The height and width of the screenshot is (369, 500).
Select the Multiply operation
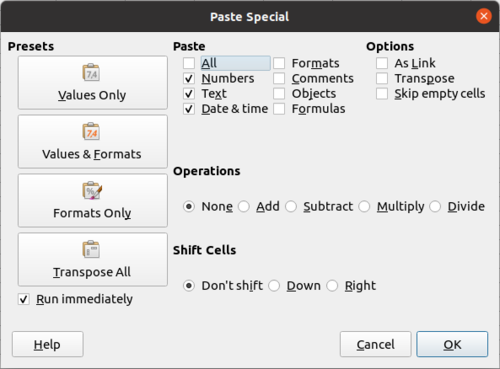(x=364, y=206)
